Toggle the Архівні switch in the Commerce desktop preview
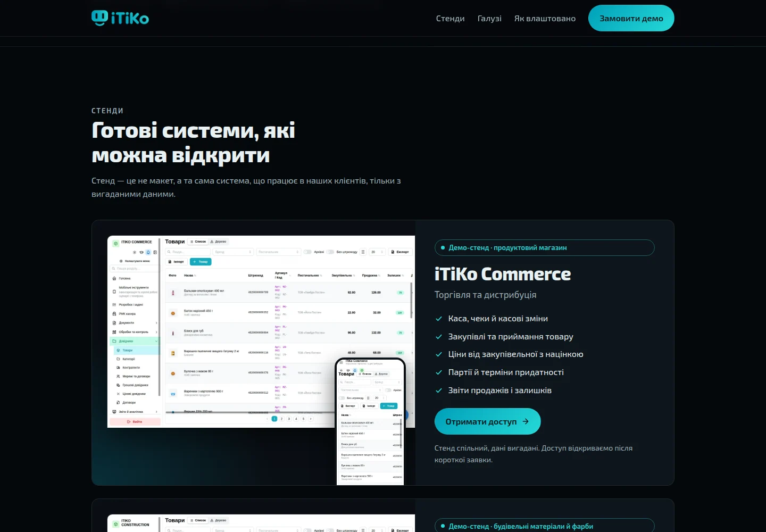 click(307, 252)
